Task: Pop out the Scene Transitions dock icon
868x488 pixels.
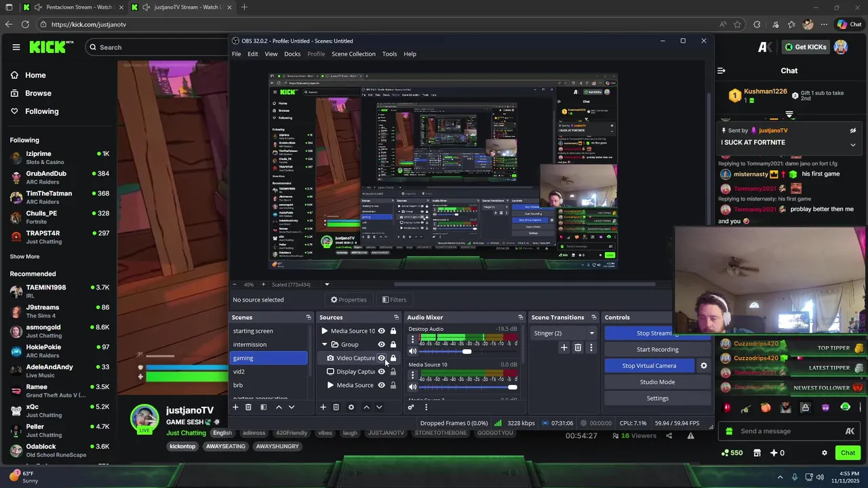Action: click(x=593, y=317)
